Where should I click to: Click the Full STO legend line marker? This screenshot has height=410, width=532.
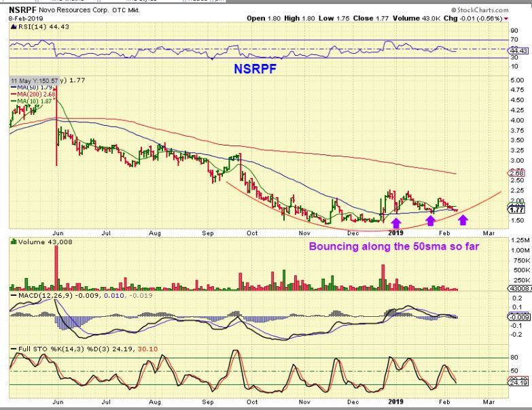(14, 349)
